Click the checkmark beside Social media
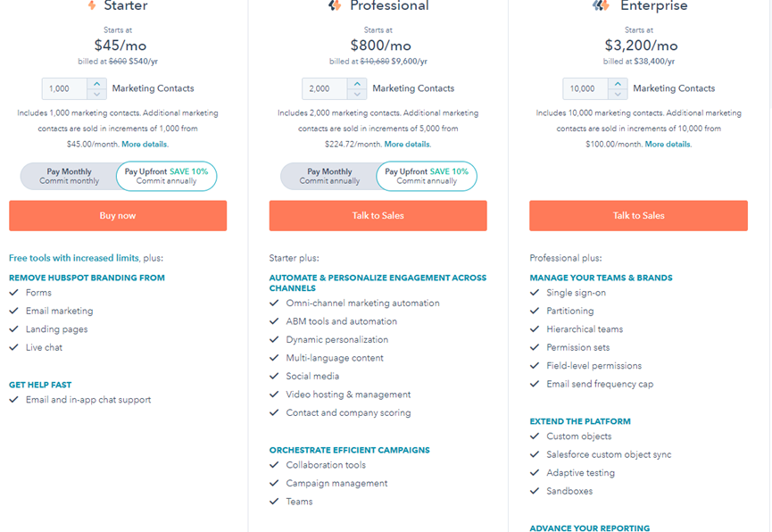Image resolution: width=772 pixels, height=532 pixels. point(275,376)
